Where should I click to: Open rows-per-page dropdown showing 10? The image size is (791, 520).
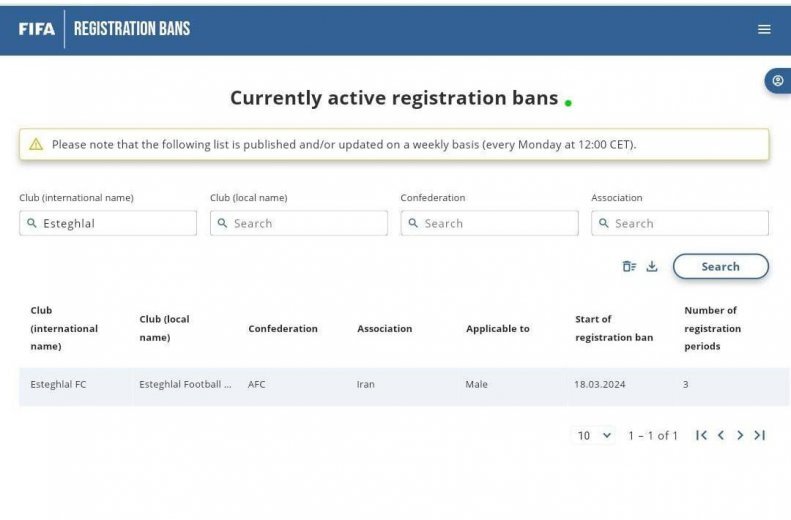point(594,435)
